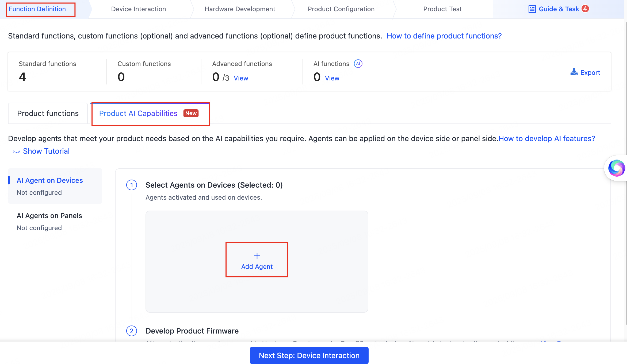
Task: Open How to define product functions link
Action: pyautogui.click(x=444, y=36)
